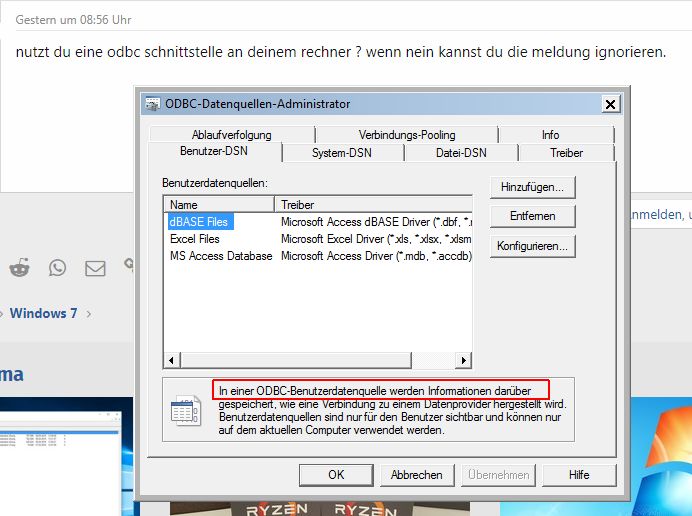Click the Konfigurieren... button

coord(533,246)
